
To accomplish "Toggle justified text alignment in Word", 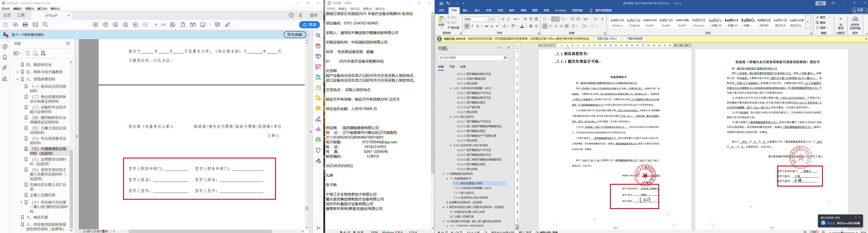I will click(561, 26).
